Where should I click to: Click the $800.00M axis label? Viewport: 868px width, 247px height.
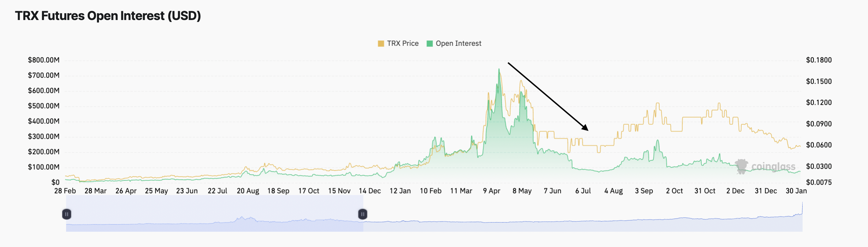point(43,60)
